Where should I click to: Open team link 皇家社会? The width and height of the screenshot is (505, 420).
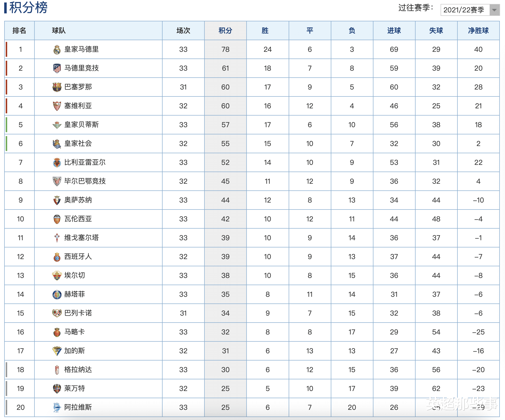pos(78,144)
